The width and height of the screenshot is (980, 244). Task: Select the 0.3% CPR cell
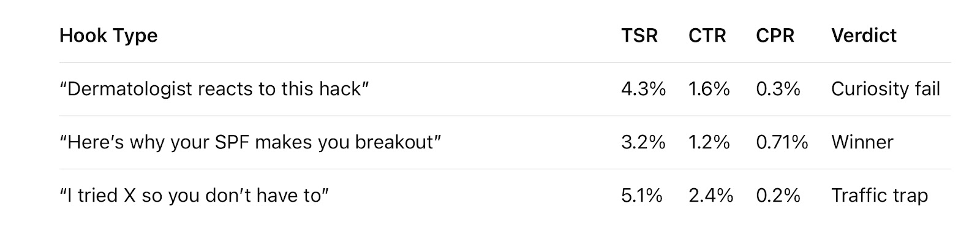pyautogui.click(x=778, y=90)
